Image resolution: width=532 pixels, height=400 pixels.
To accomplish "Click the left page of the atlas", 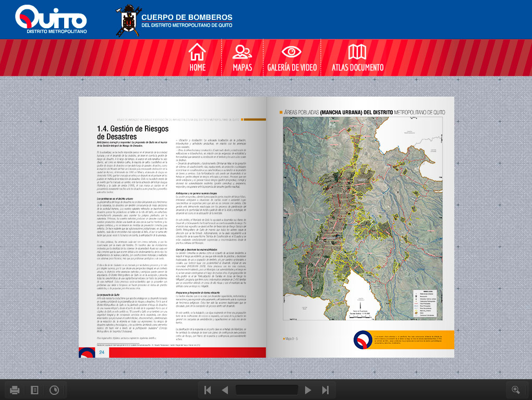I will click(173, 227).
